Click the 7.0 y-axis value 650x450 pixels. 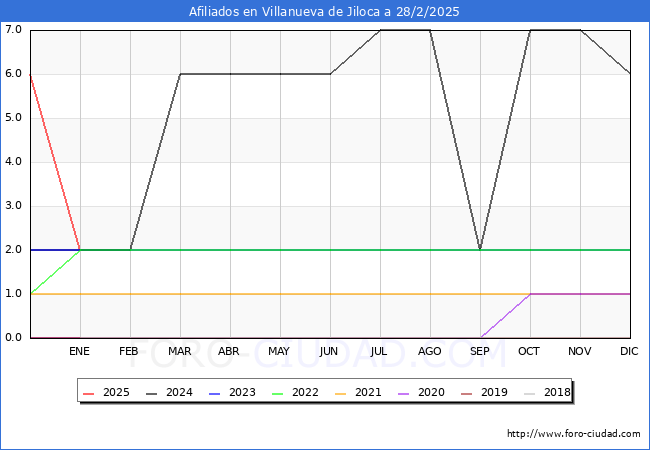(x=13, y=30)
